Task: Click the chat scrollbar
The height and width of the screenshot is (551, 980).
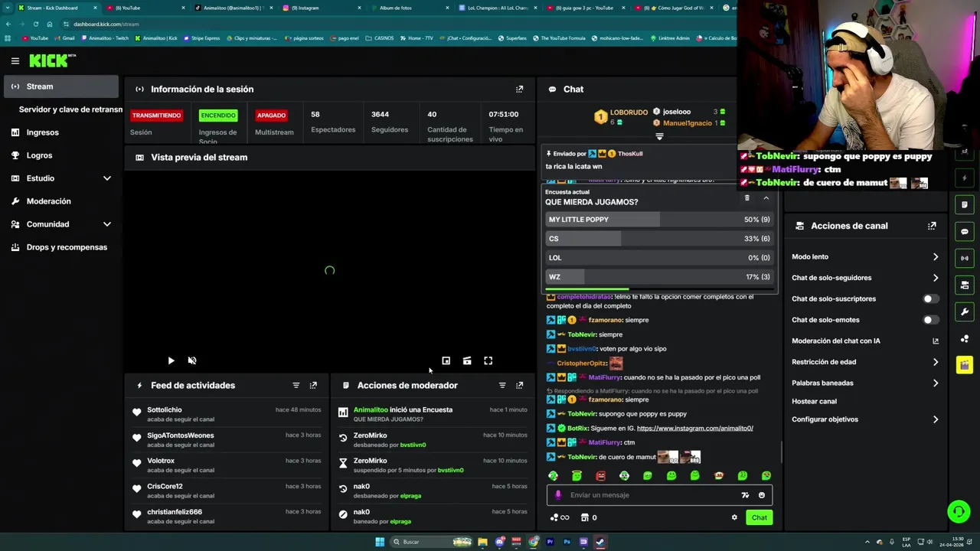Action: (x=781, y=452)
